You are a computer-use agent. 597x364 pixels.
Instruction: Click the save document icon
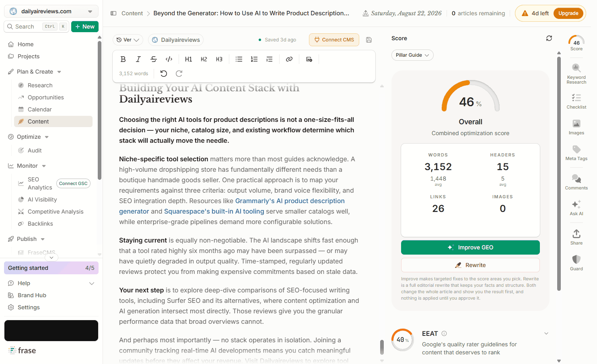point(369,40)
